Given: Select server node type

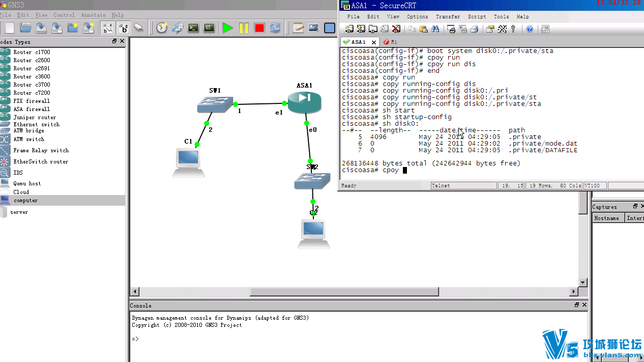Looking at the screenshot, I should coord(19,212).
